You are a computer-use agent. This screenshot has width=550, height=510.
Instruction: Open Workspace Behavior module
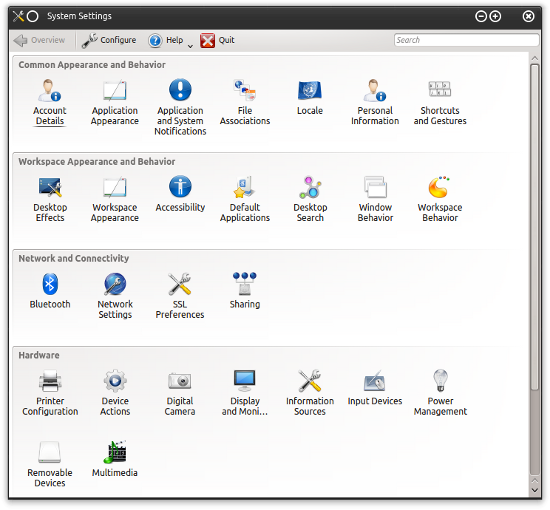440,199
